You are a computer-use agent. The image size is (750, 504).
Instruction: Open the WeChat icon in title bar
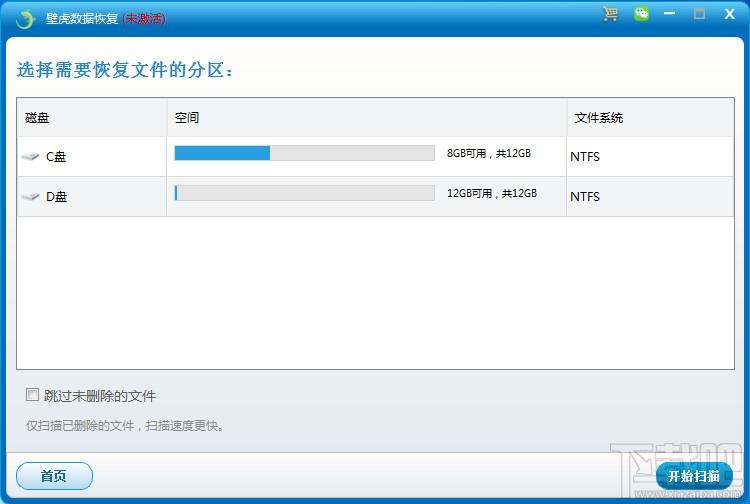641,14
